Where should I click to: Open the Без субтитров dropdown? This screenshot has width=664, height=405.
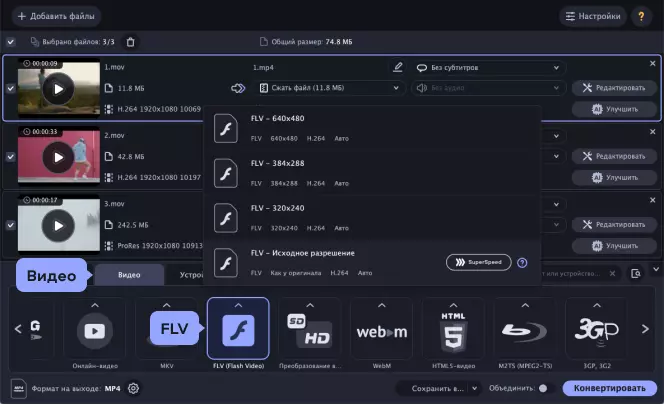[488, 67]
